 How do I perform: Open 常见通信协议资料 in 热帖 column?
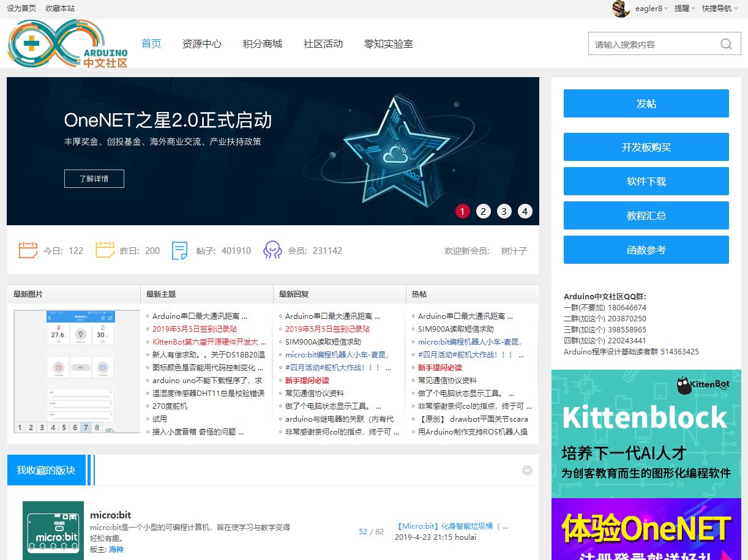tap(447, 380)
